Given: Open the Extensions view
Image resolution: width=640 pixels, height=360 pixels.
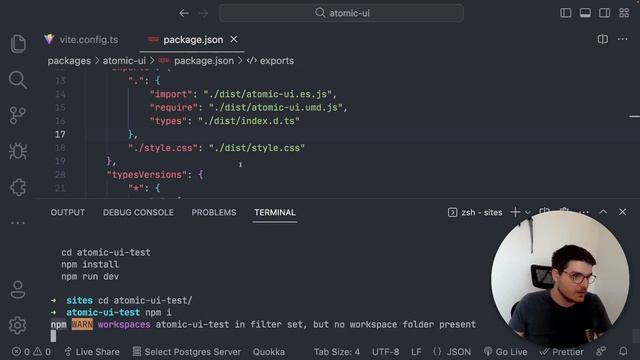Looking at the screenshot, I should click(x=18, y=187).
